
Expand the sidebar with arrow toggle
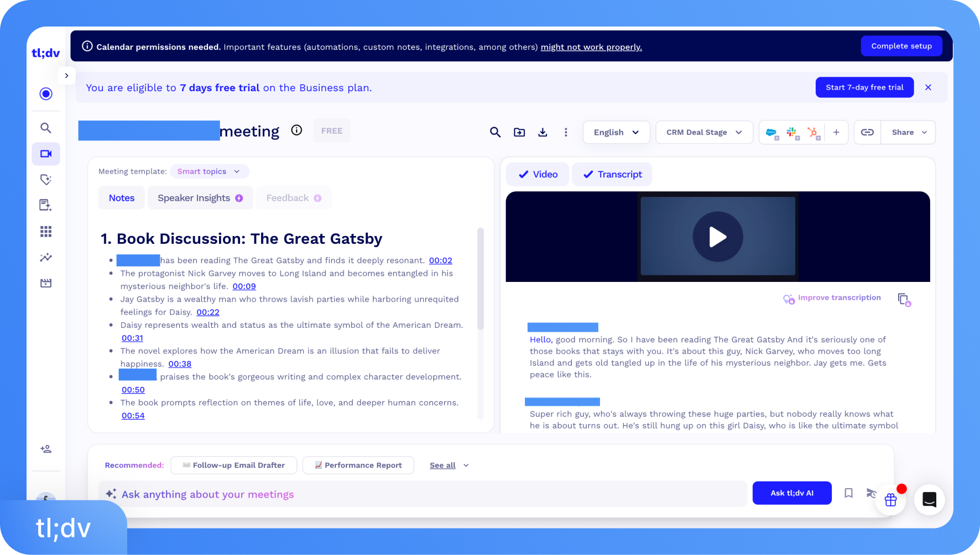click(x=66, y=76)
